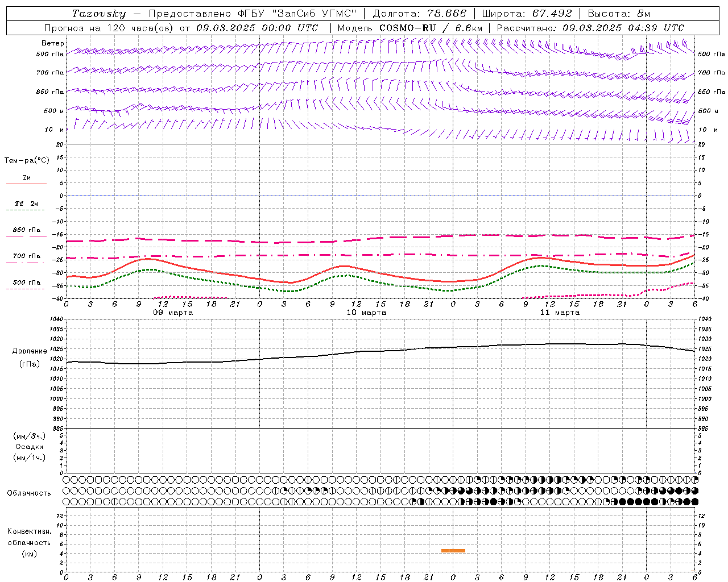Click the "Конвективн." convective cloud label
This screenshot has width=728, height=582.
click(29, 531)
